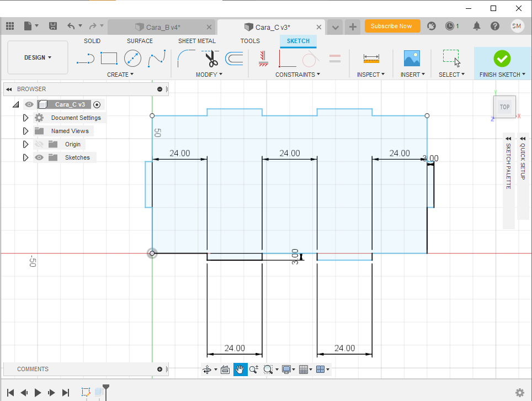This screenshot has height=401, width=532.
Task: Show the hidden Origin folder
Action: click(39, 144)
